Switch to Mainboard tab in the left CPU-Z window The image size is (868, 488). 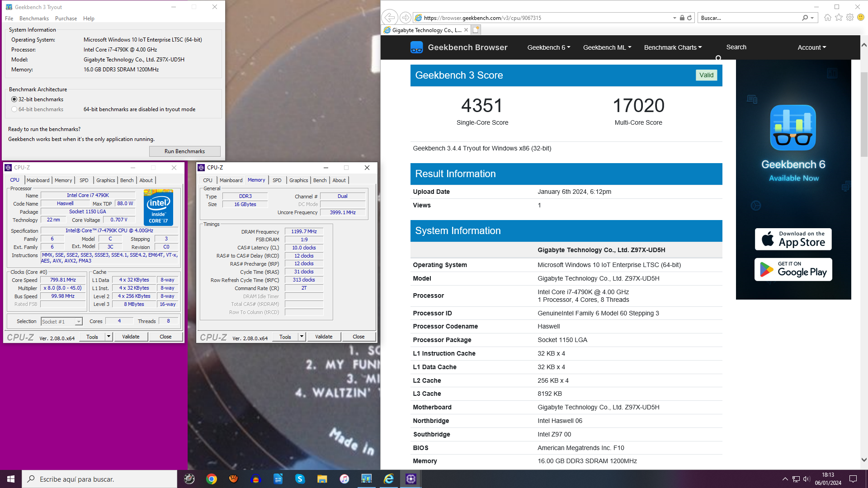38,180
